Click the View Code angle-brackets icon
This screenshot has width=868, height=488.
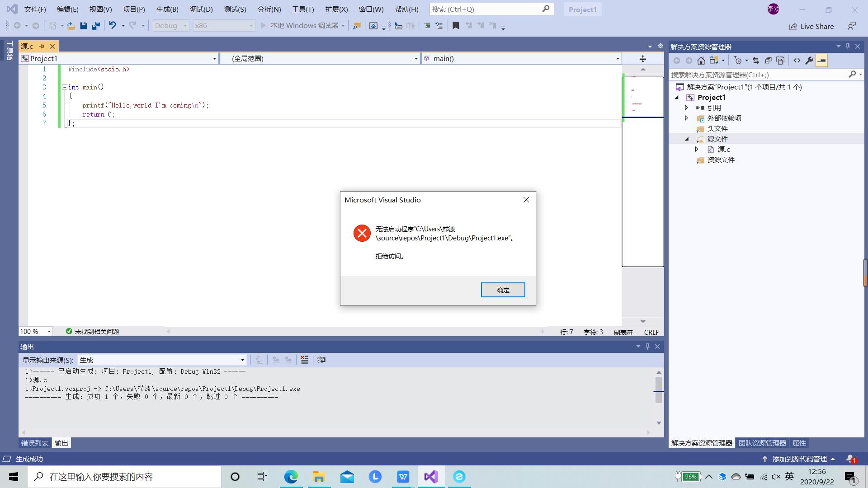coord(797,61)
